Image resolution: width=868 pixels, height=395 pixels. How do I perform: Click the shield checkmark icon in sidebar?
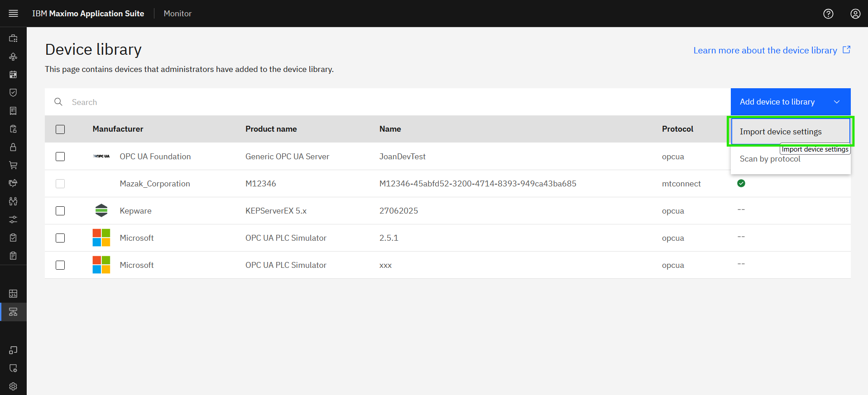tap(13, 93)
